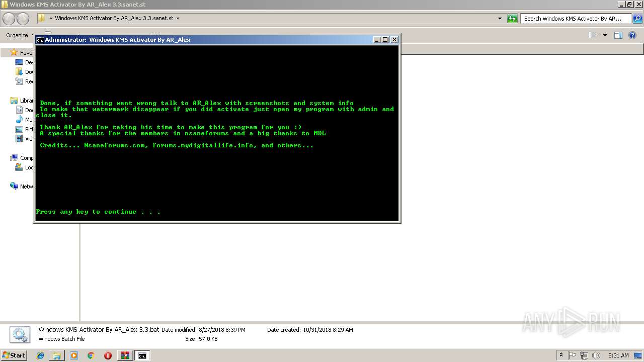Show hidden tray icons arrow
Viewport: 644px width, 362px height.
tap(561, 355)
